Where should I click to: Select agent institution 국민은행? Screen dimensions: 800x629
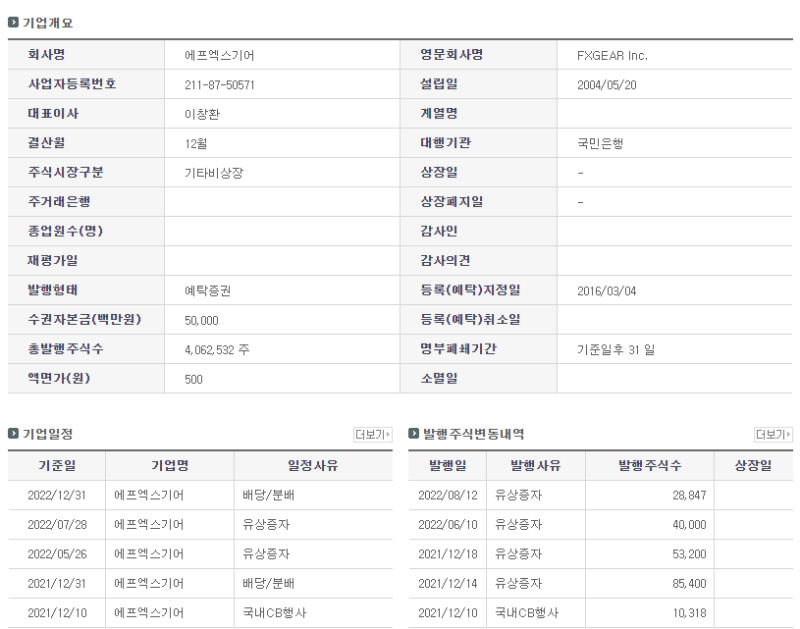click(x=600, y=143)
